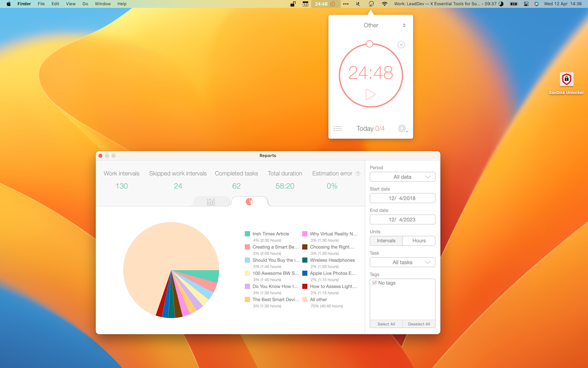The height and width of the screenshot is (368, 588).
Task: Uncheck the 'No tags' checkbox
Action: [375, 283]
